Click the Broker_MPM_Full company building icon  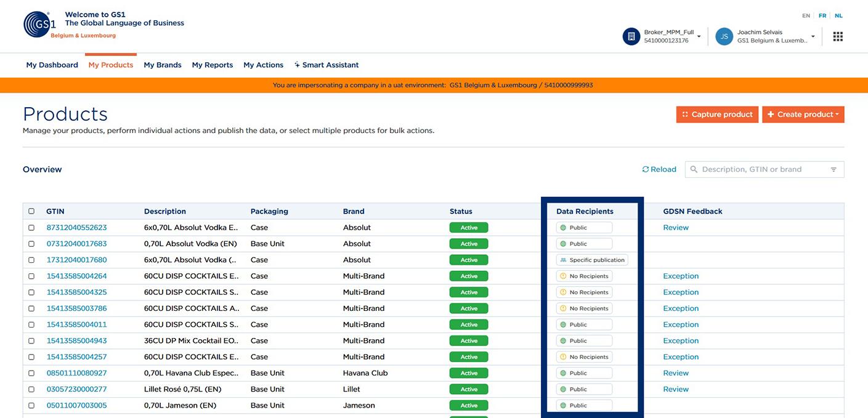[631, 36]
